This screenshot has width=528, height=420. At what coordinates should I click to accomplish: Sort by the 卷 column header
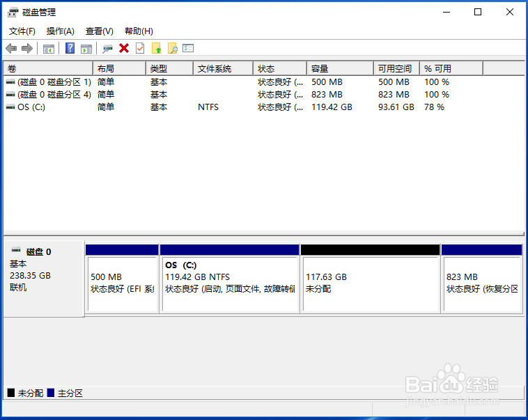pos(48,69)
